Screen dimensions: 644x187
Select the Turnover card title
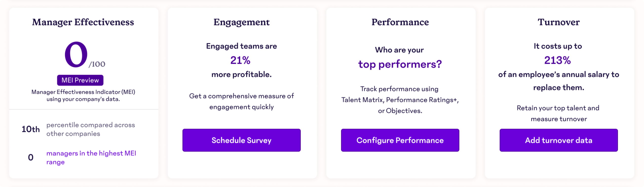(x=558, y=22)
